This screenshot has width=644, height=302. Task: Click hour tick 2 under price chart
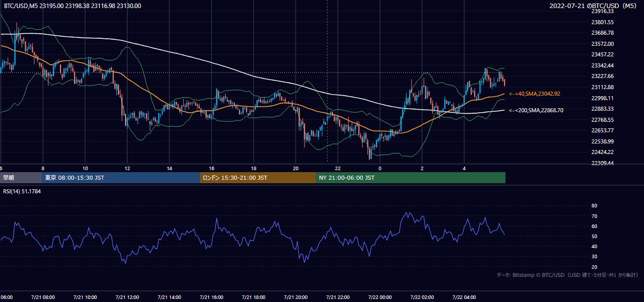tap(422, 168)
